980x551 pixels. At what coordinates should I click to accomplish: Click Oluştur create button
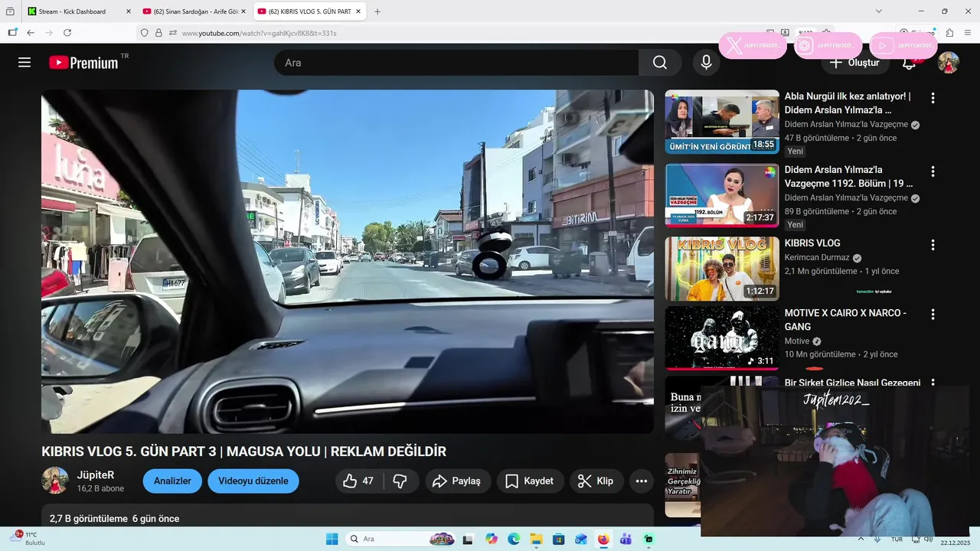(x=855, y=63)
